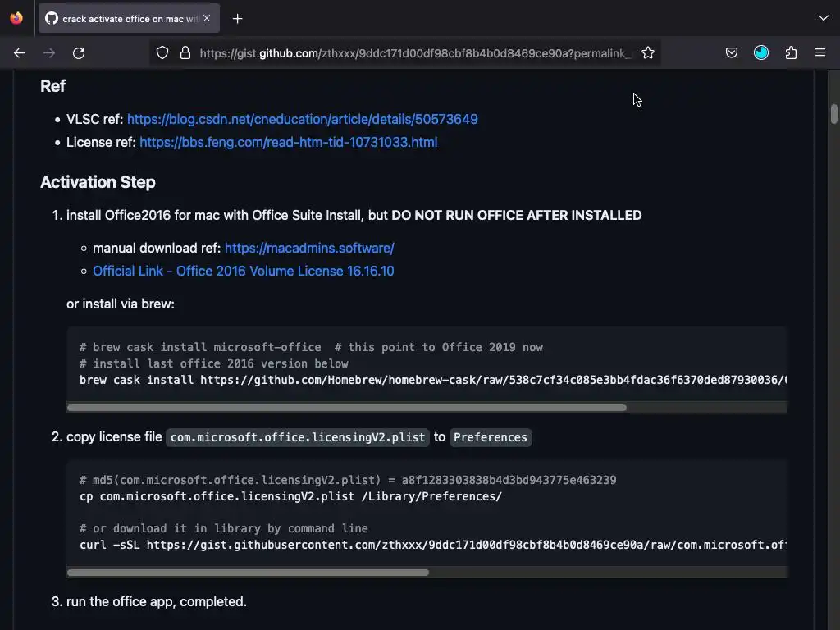Open the Firefox account profile icon
The width and height of the screenshot is (840, 630).
coord(761,52)
